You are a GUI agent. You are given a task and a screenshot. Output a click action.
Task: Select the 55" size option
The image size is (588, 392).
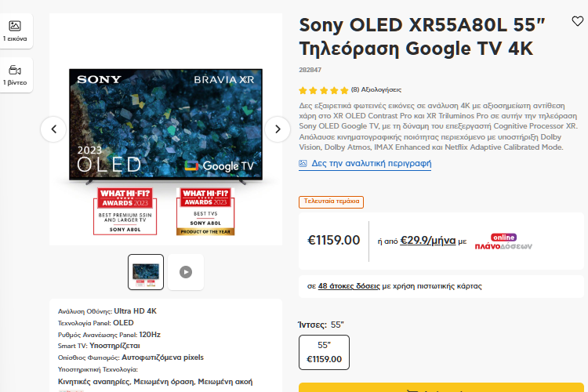coord(324,352)
